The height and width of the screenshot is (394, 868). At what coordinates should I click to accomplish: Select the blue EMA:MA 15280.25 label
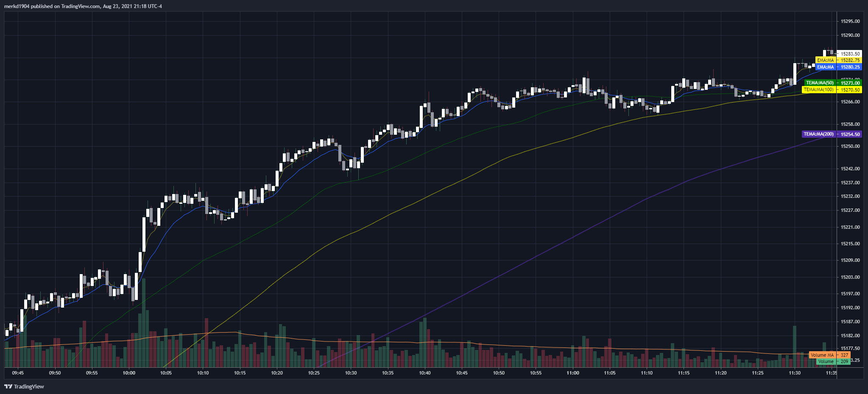tap(838, 67)
